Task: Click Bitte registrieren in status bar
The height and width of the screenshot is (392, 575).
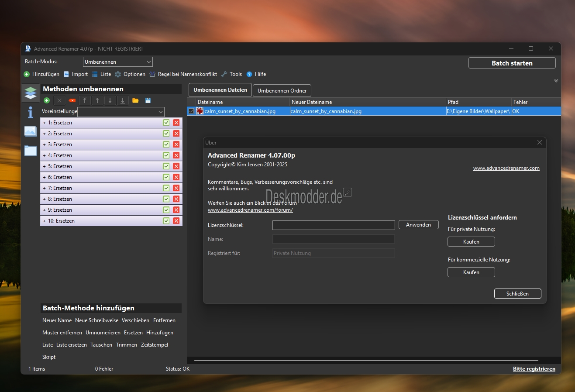Action: [x=534, y=369]
